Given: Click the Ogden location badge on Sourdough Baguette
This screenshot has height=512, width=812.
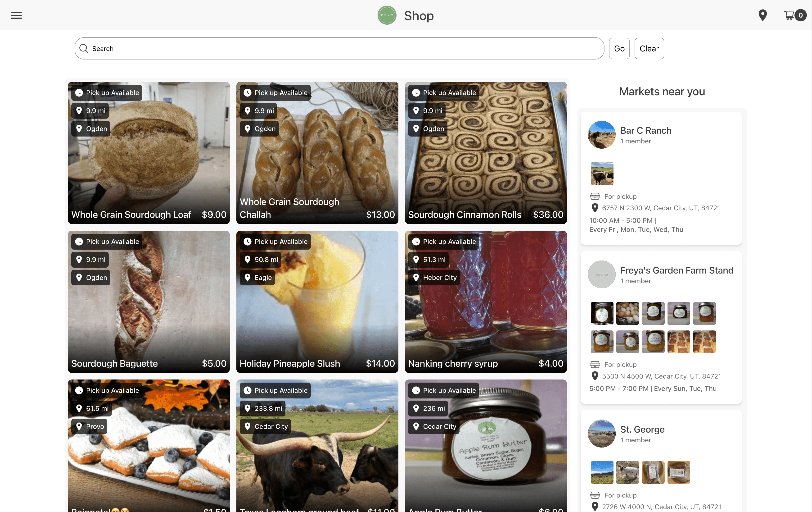Looking at the screenshot, I should 90,277.
